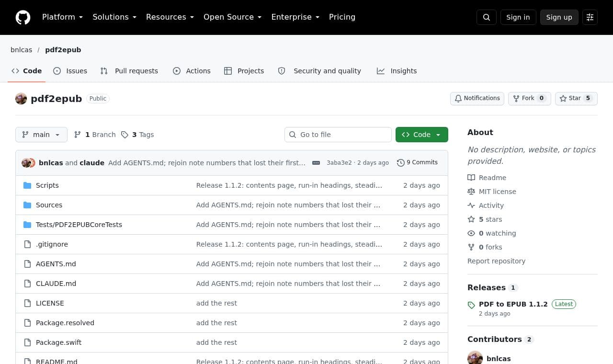This screenshot has height=364, width=613.
Task: Click the tag icon beside PDF to EPUB 1.1.2
Action: click(x=471, y=305)
